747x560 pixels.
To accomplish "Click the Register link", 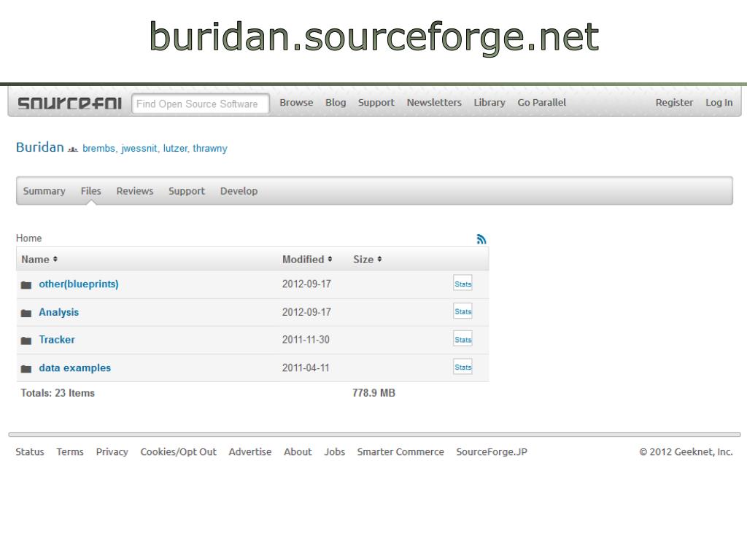I will pyautogui.click(x=674, y=102).
